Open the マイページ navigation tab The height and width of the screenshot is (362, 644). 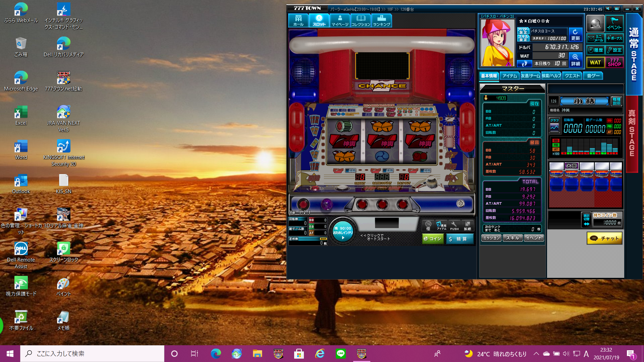(x=340, y=20)
